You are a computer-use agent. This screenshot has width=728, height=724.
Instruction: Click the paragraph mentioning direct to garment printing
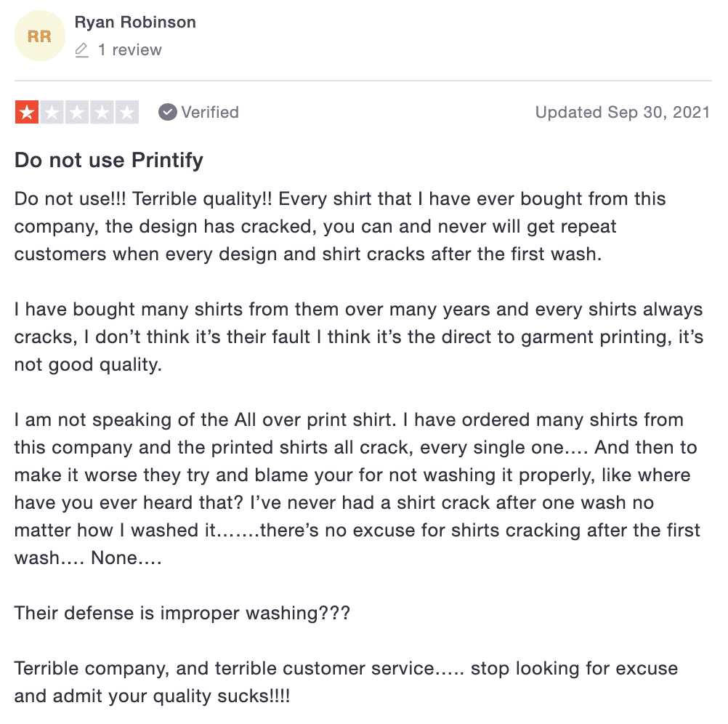(358, 337)
